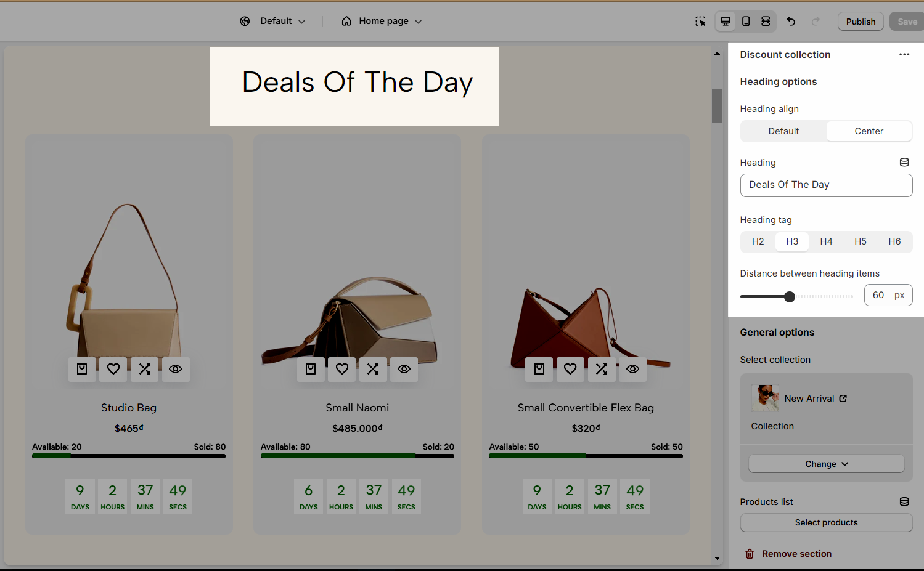
Task: Click wishlist heart on Small Convertible Flex Bag
Action: tap(570, 369)
